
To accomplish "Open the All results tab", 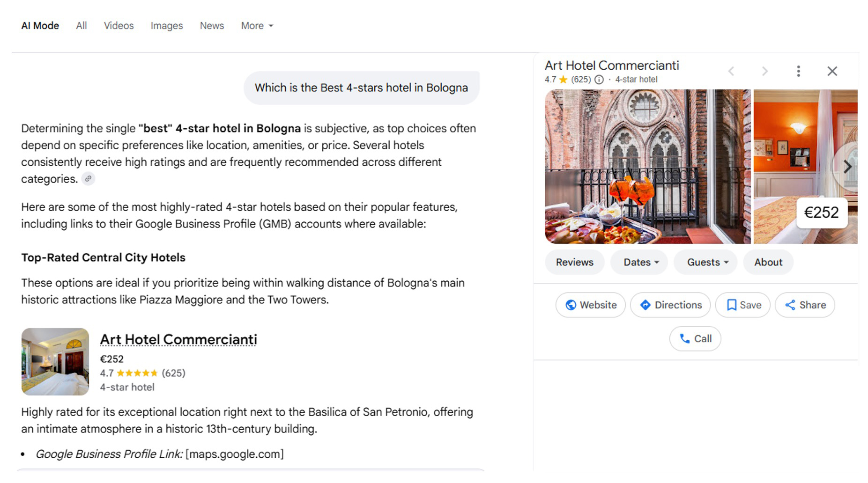I will (81, 26).
